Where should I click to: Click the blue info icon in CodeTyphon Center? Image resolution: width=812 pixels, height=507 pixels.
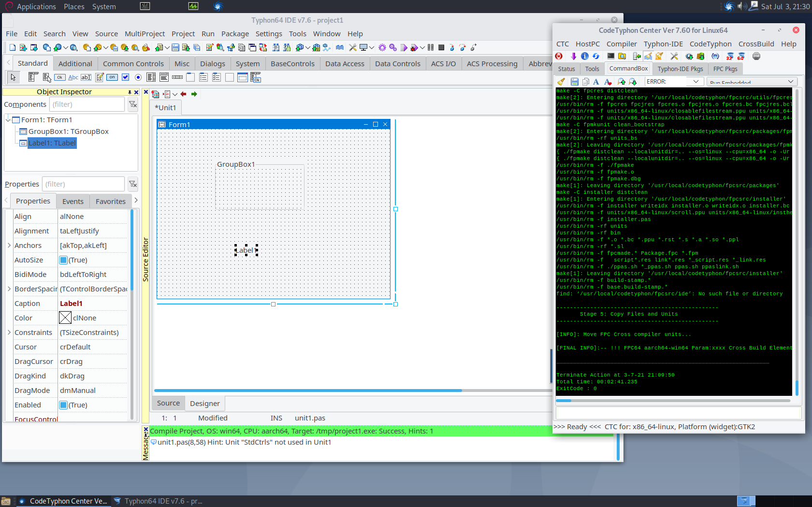pyautogui.click(x=585, y=56)
